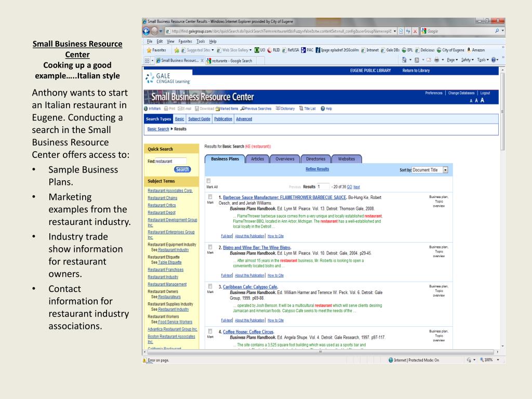Click the browser Back arrow button
Viewport: 532px width, 399px height.
coord(146,31)
